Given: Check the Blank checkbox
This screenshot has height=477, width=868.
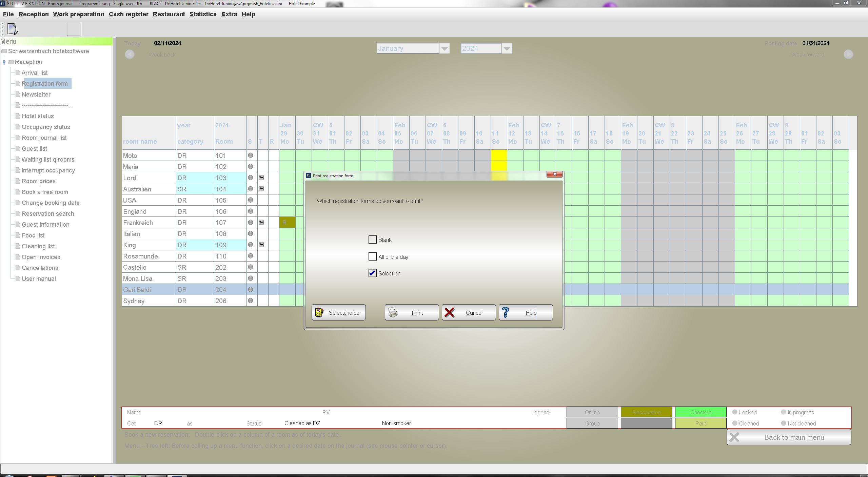Looking at the screenshot, I should coord(372,240).
